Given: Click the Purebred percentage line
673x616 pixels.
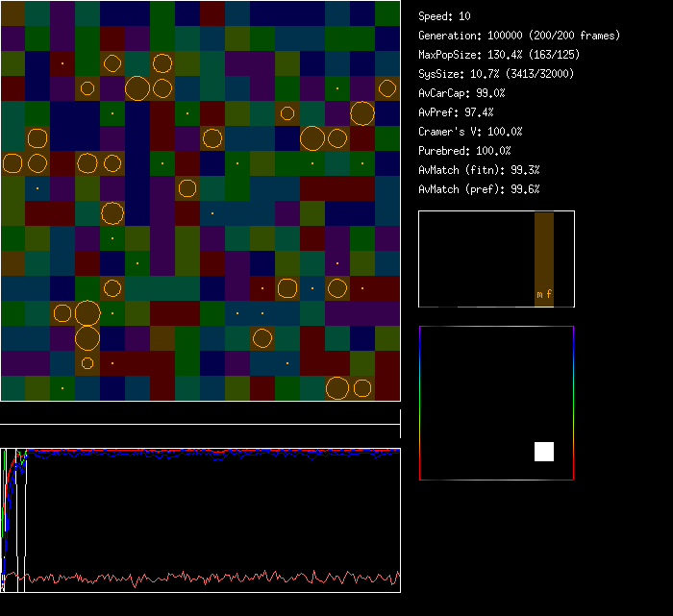Looking at the screenshot, I should pyautogui.click(x=464, y=151).
